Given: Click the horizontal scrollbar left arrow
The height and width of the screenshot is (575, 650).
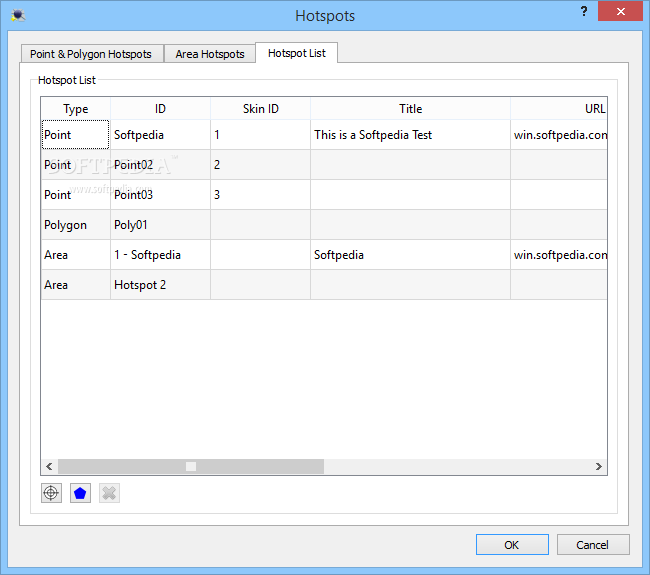Looking at the screenshot, I should coord(49,466).
